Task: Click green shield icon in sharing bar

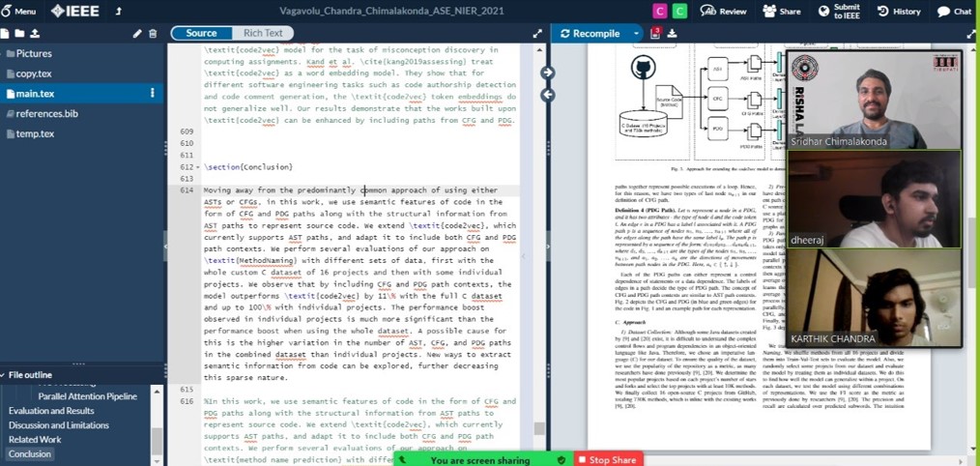Action: pos(562,460)
